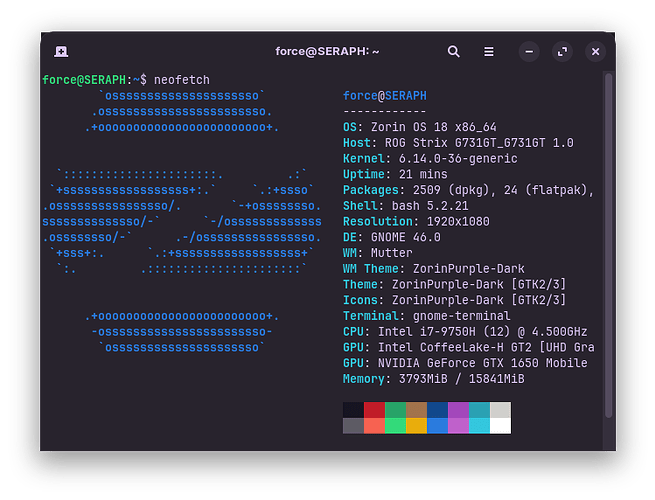
Task: Click the bright yellow color block
Action: point(416,426)
